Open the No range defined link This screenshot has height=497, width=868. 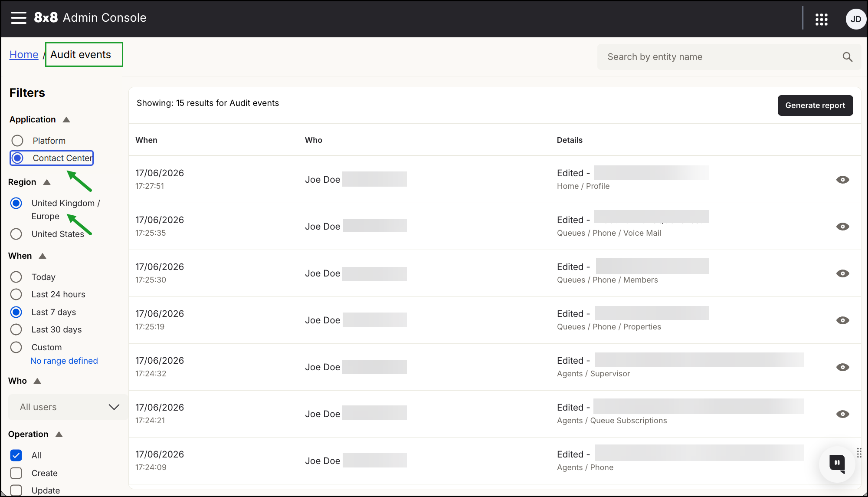[x=64, y=361]
